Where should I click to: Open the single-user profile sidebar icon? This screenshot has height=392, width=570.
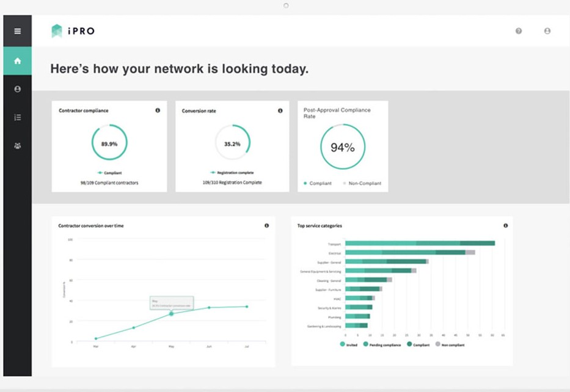(17, 89)
